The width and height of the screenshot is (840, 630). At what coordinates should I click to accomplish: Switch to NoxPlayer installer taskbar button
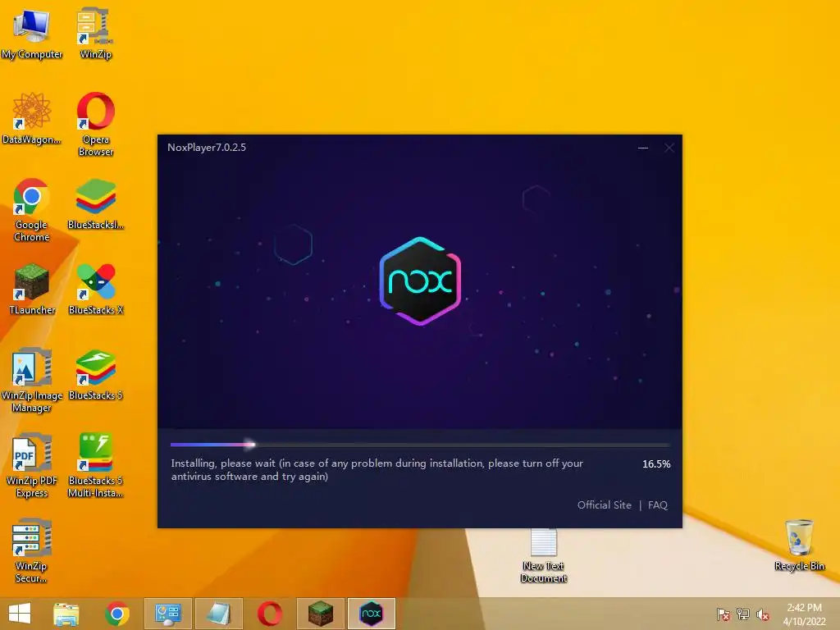372,614
